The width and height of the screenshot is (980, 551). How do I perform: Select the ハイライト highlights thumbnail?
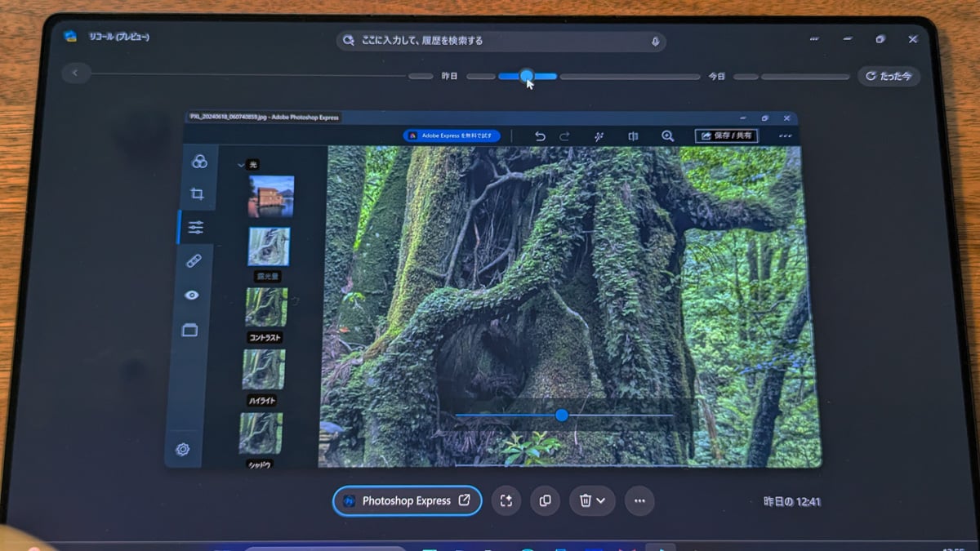[x=264, y=370]
